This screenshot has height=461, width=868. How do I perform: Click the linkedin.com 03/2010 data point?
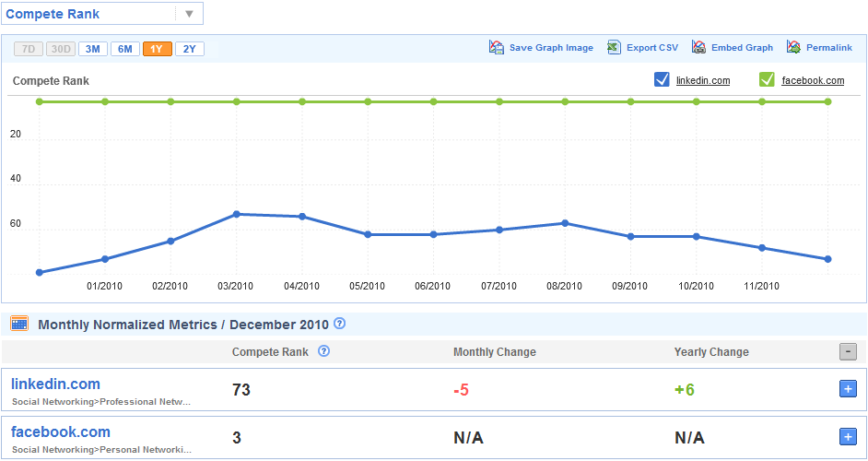[237, 214]
